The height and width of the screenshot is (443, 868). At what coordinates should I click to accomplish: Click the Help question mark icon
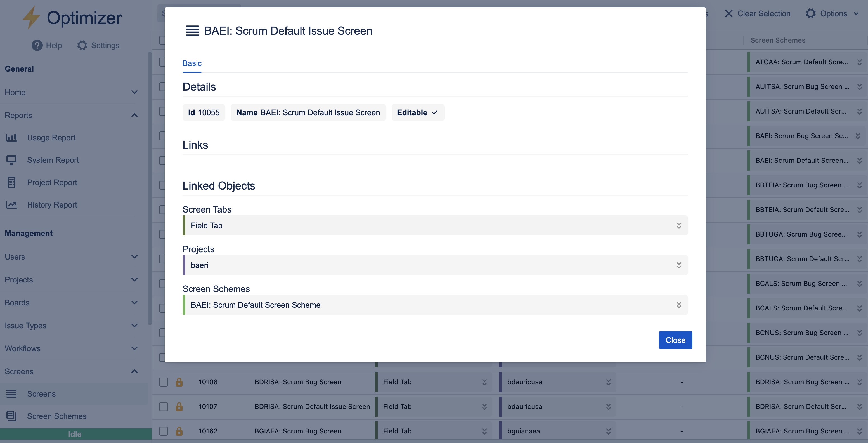pos(37,45)
